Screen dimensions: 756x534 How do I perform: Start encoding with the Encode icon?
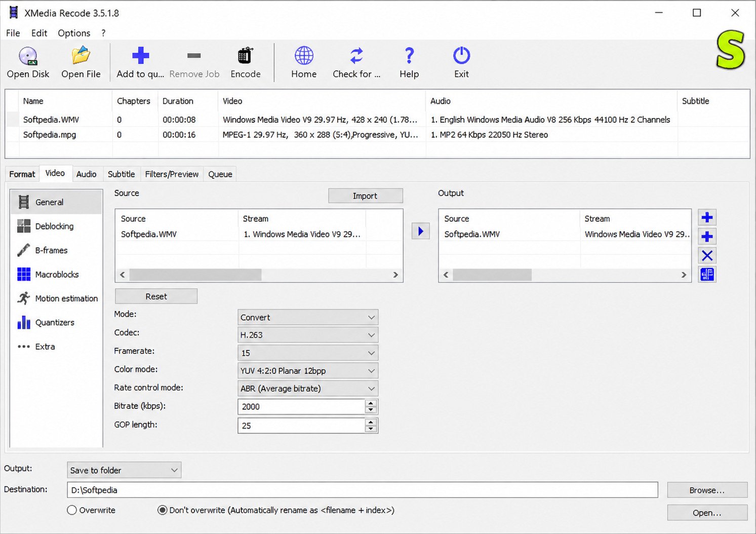pos(245,56)
